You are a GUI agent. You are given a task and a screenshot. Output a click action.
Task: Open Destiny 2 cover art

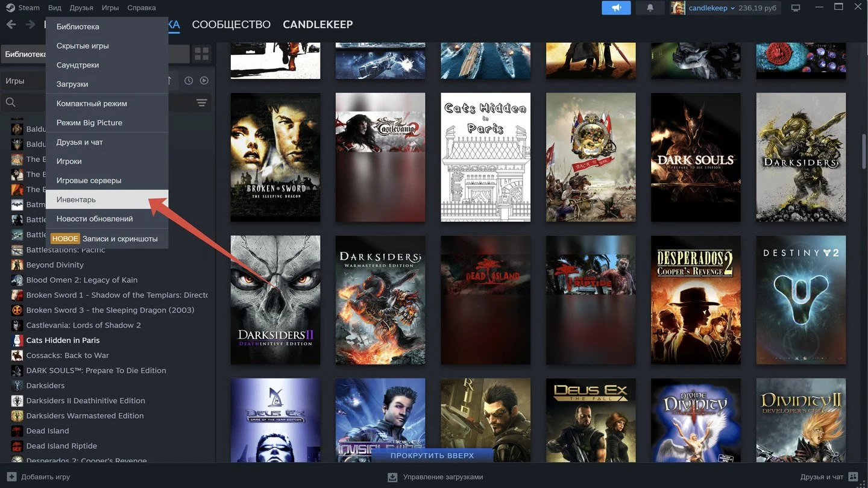pyautogui.click(x=801, y=300)
